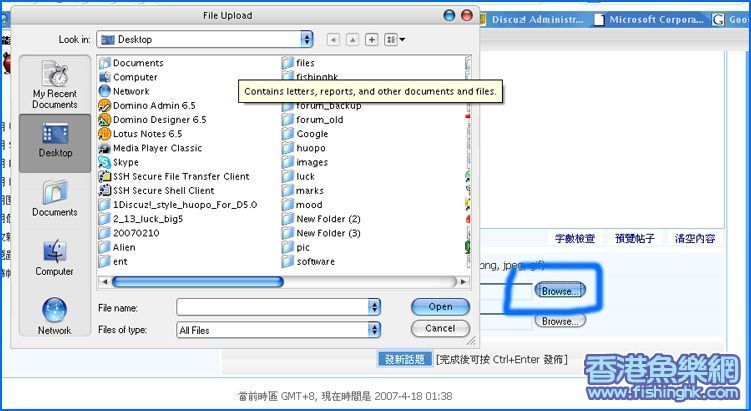
Task: Select the New Folder (2) item
Action: [x=321, y=219]
